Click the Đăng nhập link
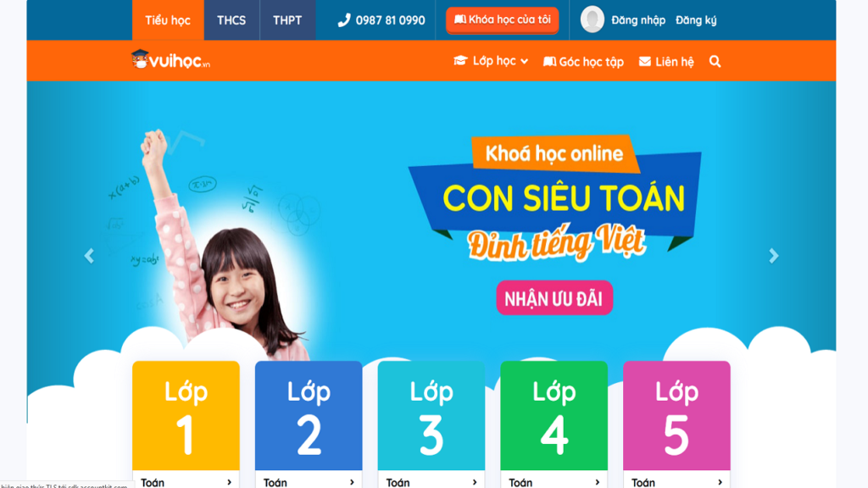868x488 pixels. 638,20
